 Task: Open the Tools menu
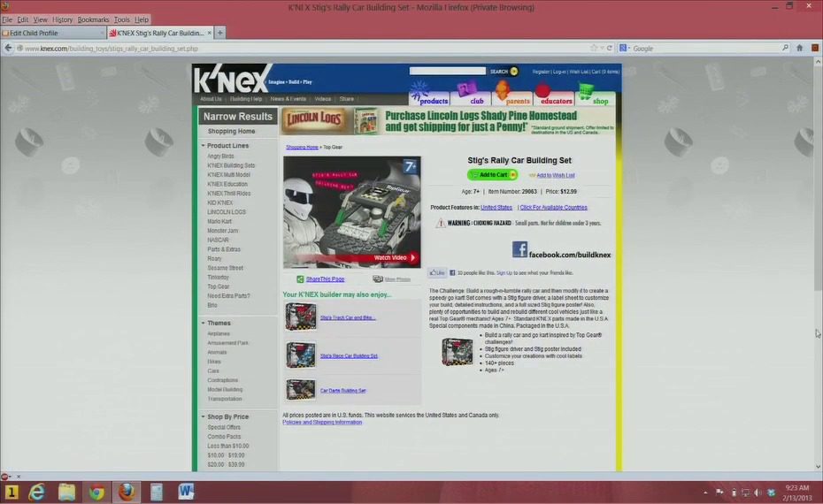(122, 19)
